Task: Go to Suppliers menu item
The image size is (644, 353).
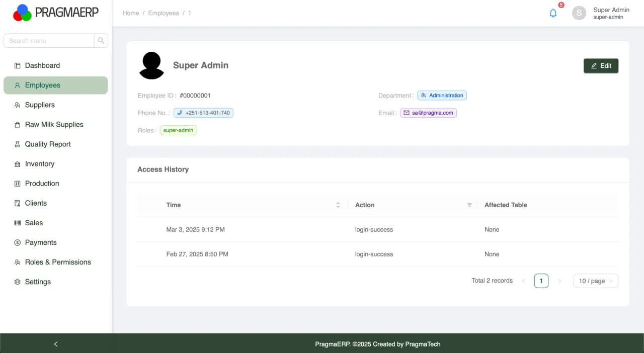Action: (x=55, y=105)
